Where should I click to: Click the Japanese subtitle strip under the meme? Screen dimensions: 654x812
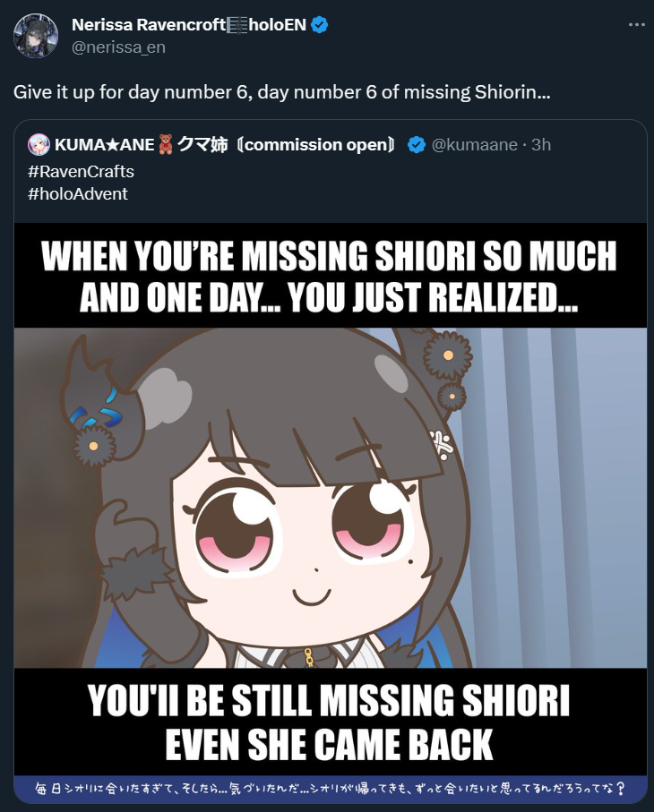331,789
